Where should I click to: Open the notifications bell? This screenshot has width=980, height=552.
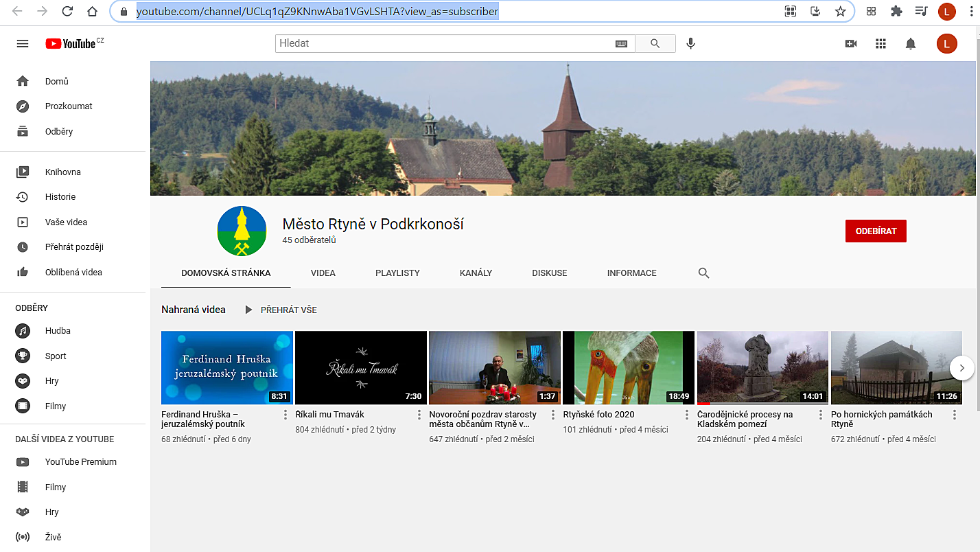click(911, 44)
